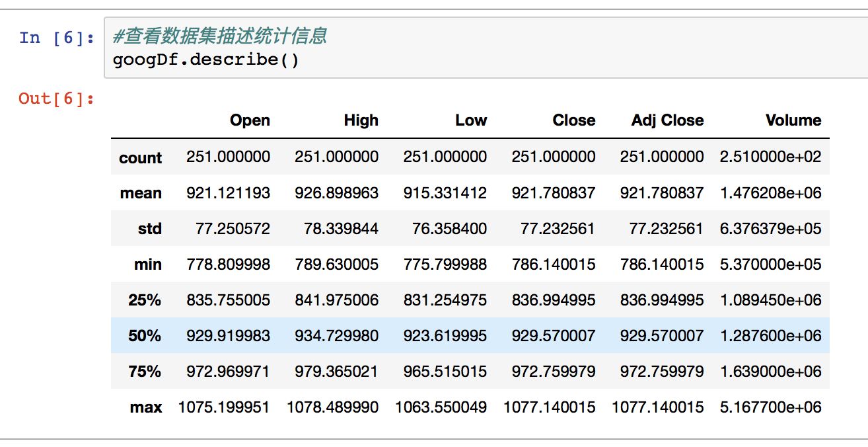
Task: Click the min Volume value 5.370000e+05
Action: pos(771,264)
